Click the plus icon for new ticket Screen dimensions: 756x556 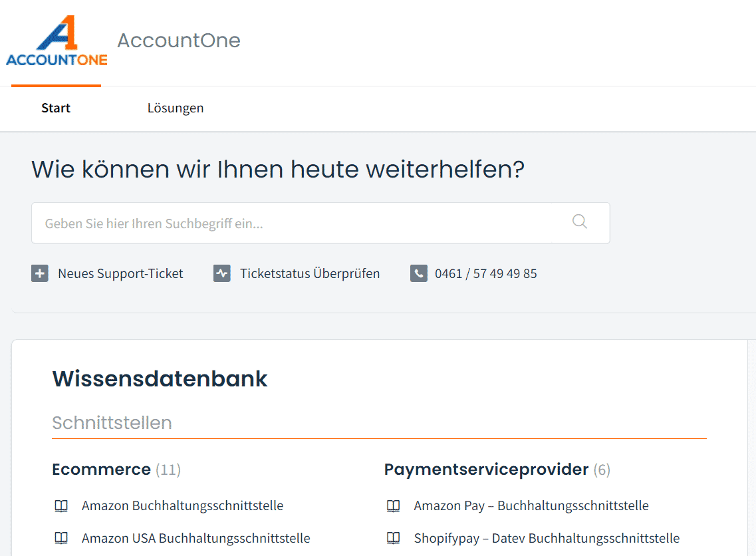tap(39, 273)
